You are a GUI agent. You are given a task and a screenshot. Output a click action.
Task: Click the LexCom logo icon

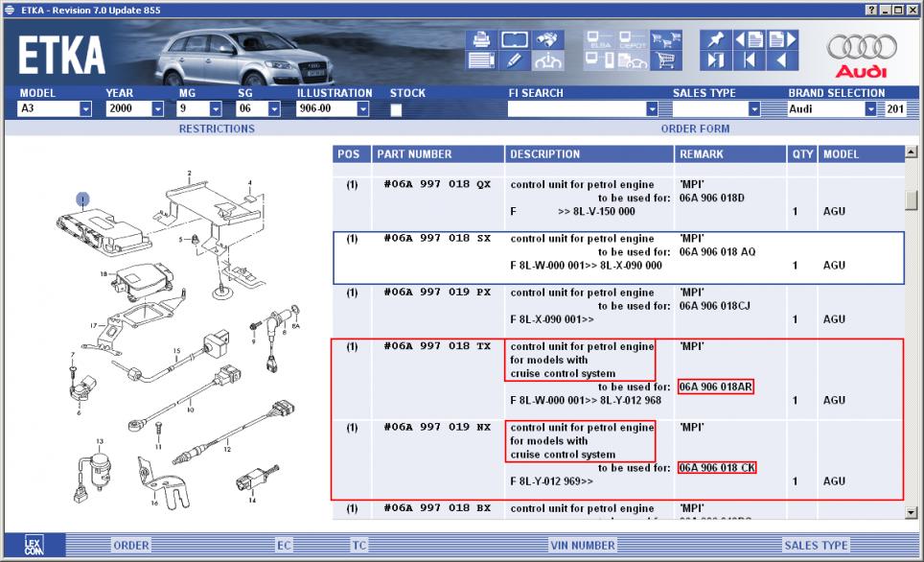click(34, 546)
